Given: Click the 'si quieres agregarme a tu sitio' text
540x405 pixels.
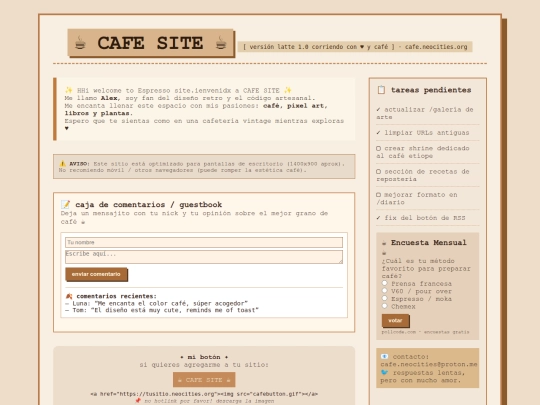Looking at the screenshot, I should pos(204,365).
